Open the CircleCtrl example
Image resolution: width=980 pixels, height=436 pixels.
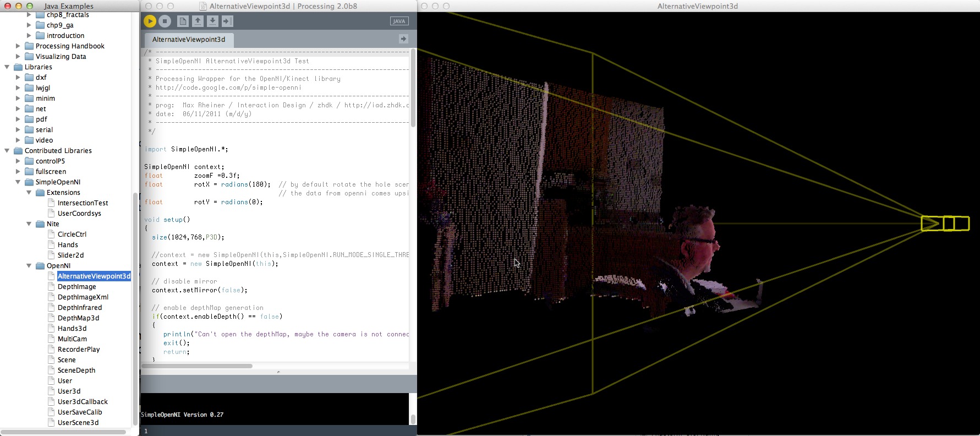[x=72, y=235]
